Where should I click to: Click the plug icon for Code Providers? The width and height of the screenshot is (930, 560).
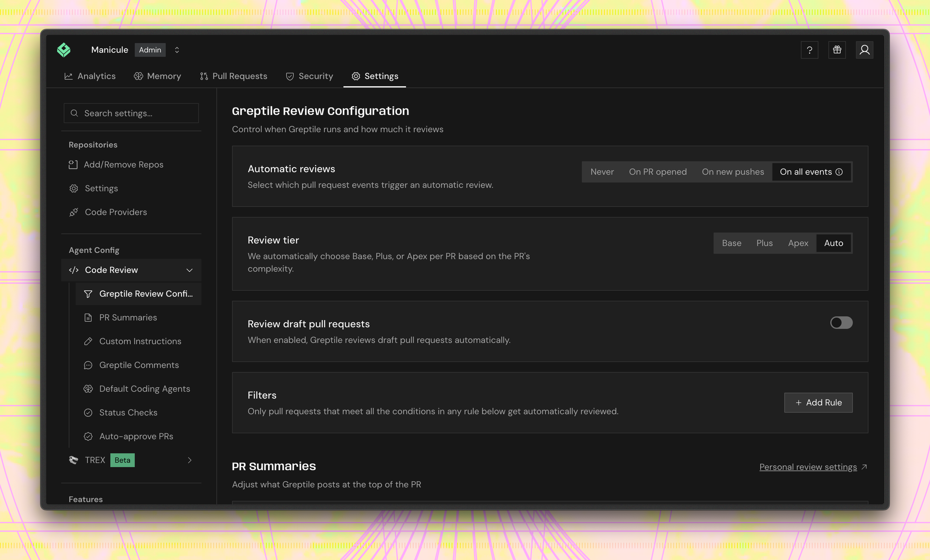(x=74, y=212)
